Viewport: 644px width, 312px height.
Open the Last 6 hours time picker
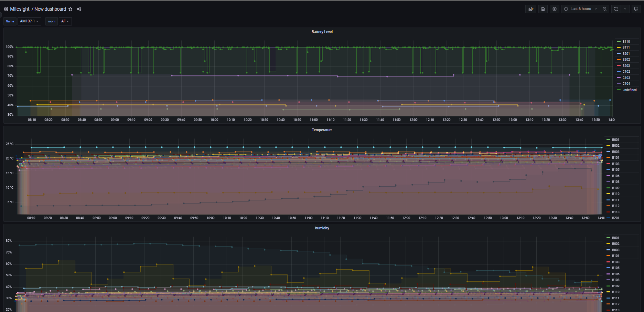point(581,9)
